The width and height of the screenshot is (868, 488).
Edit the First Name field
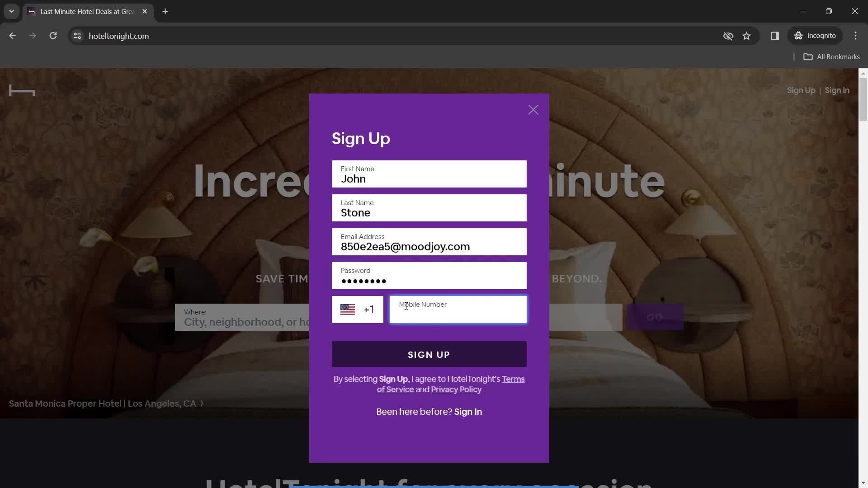click(x=429, y=174)
